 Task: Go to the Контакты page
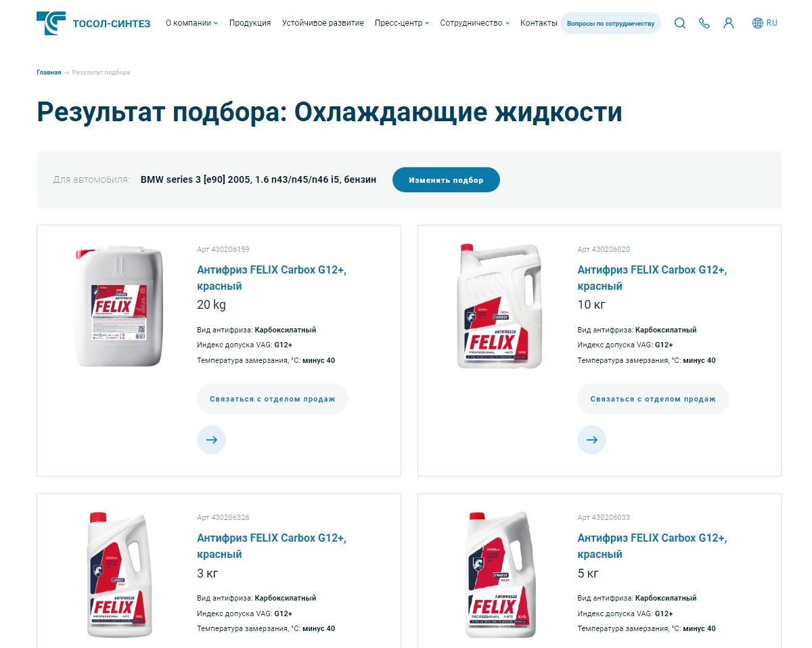[x=539, y=23]
